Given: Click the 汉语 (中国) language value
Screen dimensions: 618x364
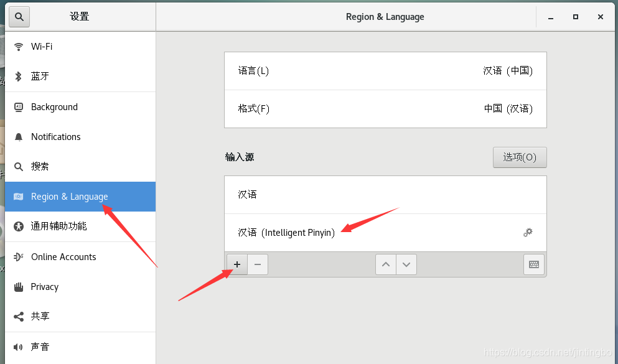Looking at the screenshot, I should click(x=508, y=71).
